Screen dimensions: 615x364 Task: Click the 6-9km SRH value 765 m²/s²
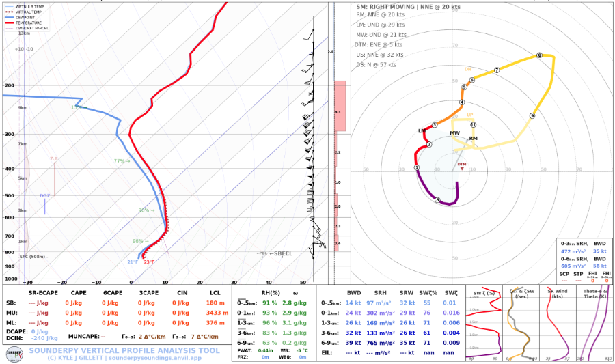(380, 343)
